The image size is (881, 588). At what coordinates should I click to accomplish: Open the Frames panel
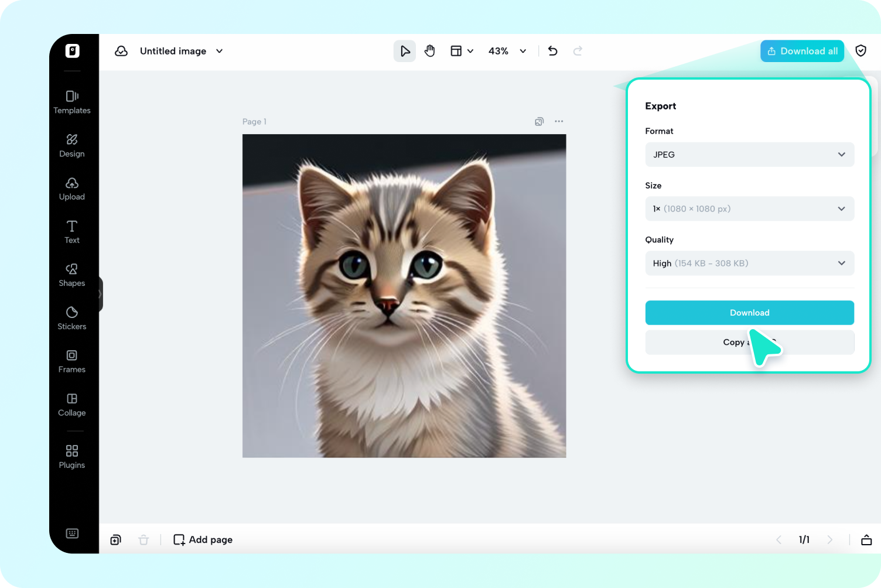pyautogui.click(x=72, y=361)
